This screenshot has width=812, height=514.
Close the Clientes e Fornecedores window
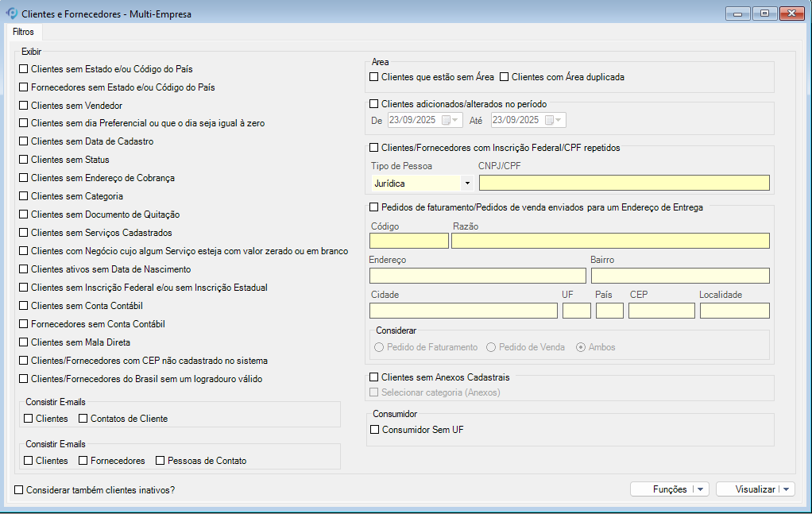pos(790,14)
